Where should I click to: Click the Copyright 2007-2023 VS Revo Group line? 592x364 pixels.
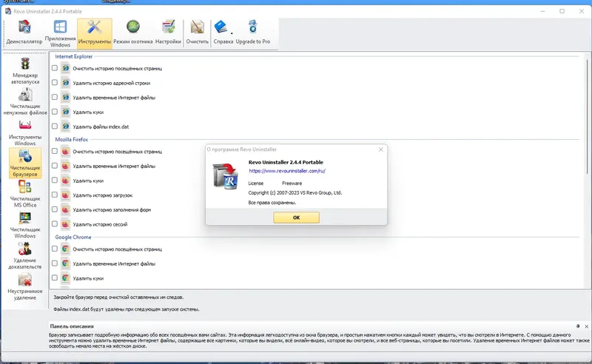pos(295,192)
